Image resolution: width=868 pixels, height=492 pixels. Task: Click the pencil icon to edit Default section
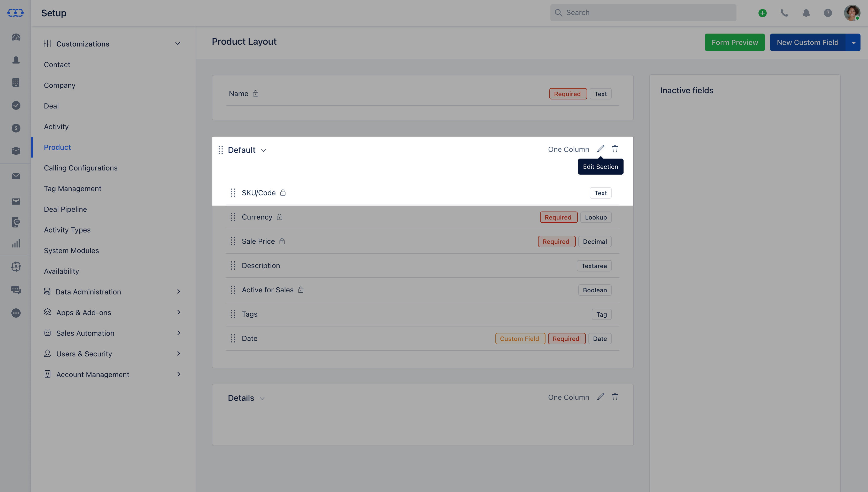[600, 149]
